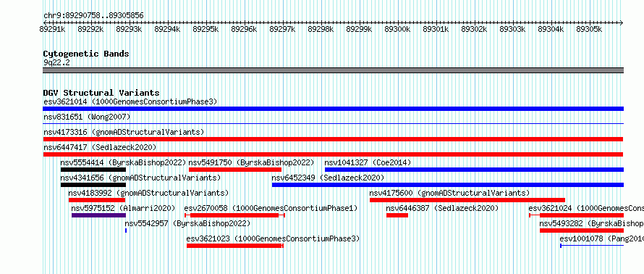Click the 89301k ruler tick
Screen dimensions: 644x274
click(x=436, y=29)
